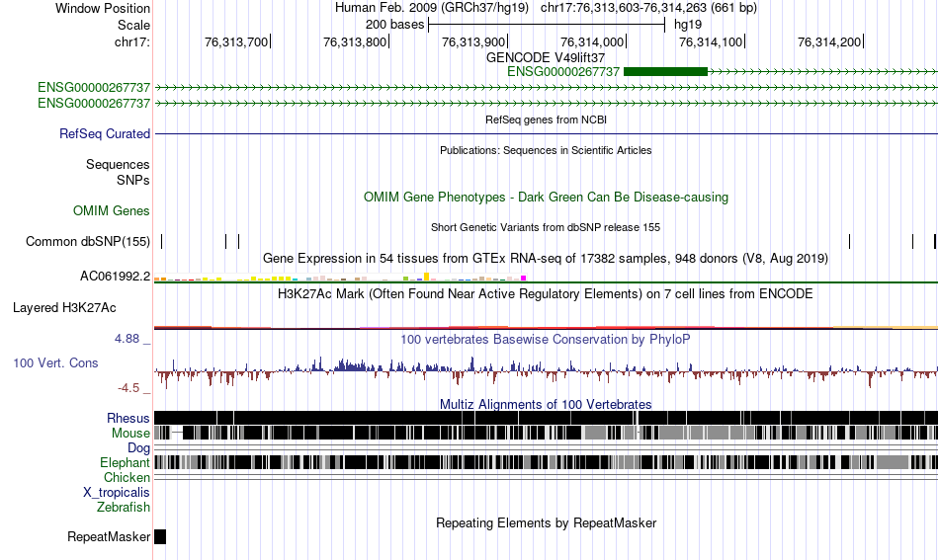Click the X_tropicalis alignment label

(117, 492)
